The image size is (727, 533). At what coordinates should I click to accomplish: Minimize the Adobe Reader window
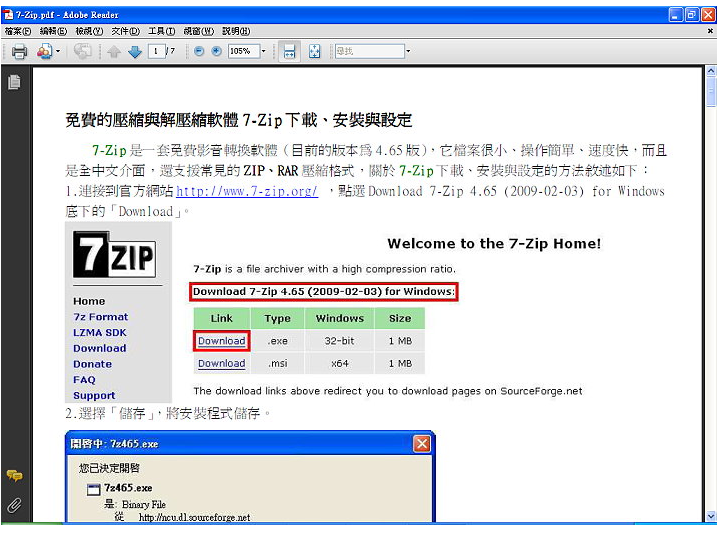(x=676, y=15)
